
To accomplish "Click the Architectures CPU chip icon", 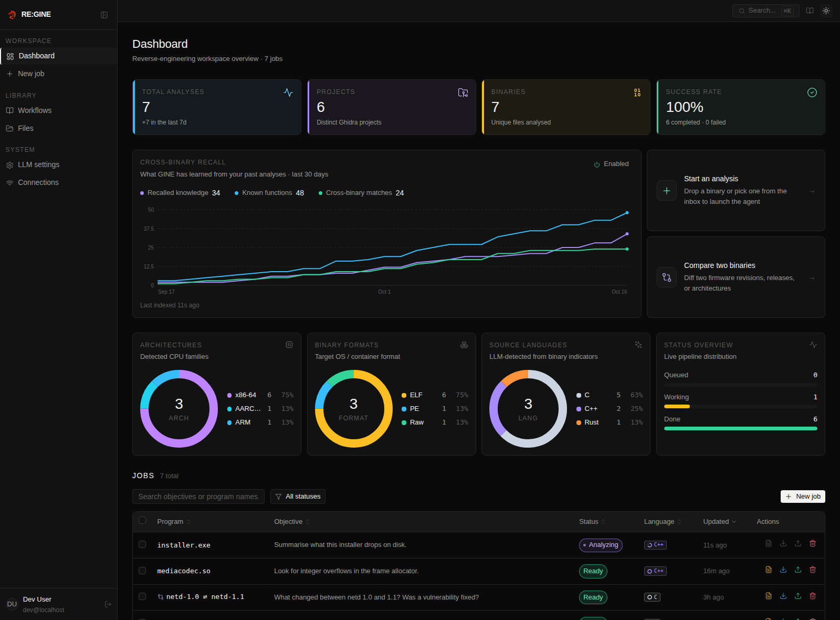I will (x=289, y=345).
